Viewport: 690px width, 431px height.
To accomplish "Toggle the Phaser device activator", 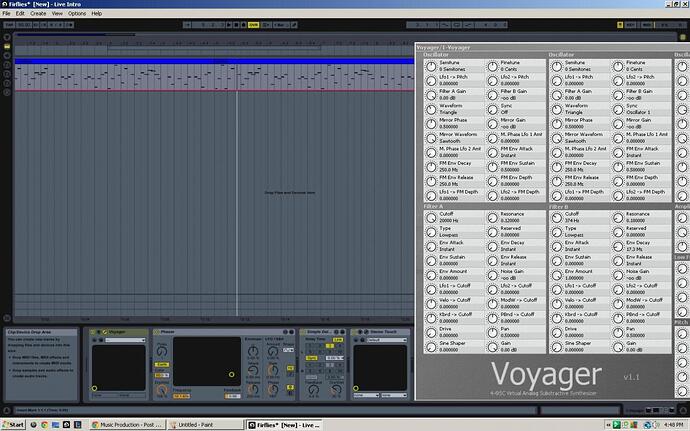I will 156,332.
